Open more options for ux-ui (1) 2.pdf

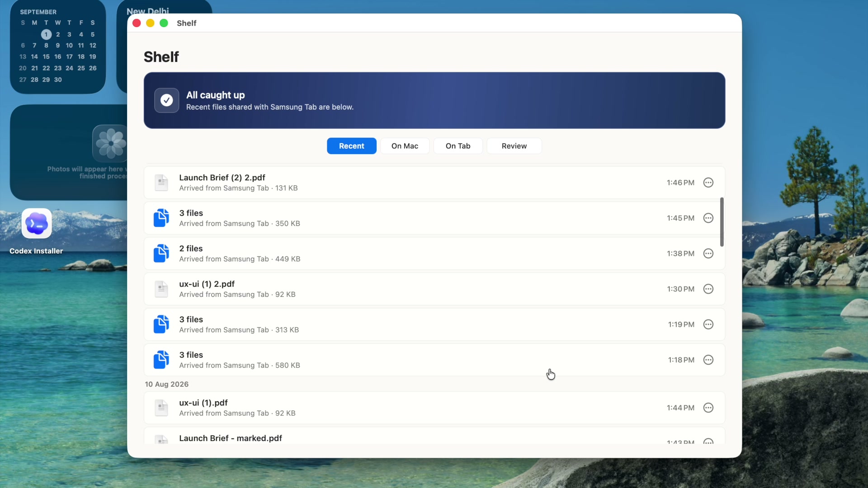click(708, 289)
